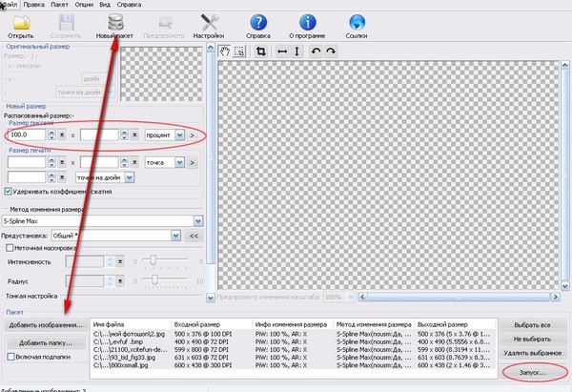Open the Справка question mark icon

258,23
